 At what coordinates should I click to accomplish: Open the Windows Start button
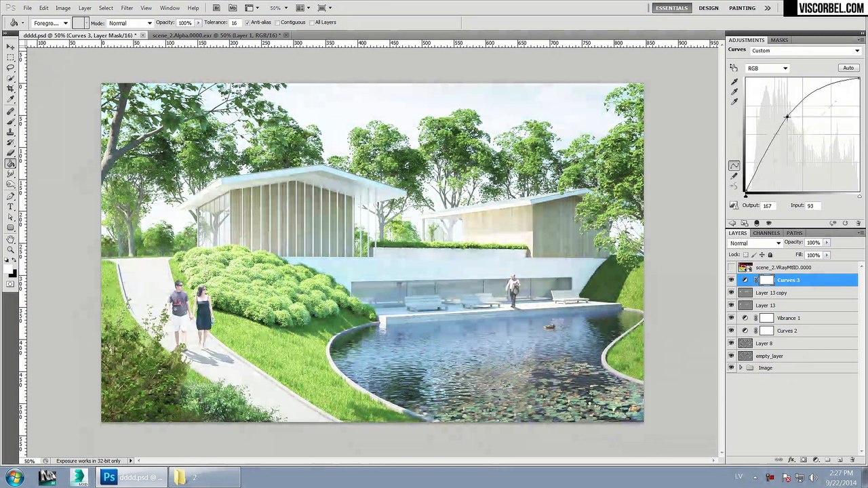(14, 477)
